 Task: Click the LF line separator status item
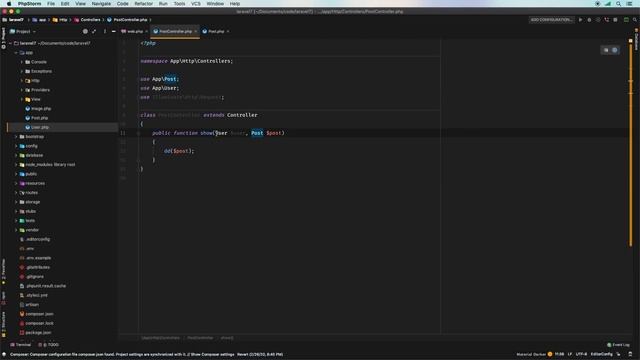coord(570,354)
